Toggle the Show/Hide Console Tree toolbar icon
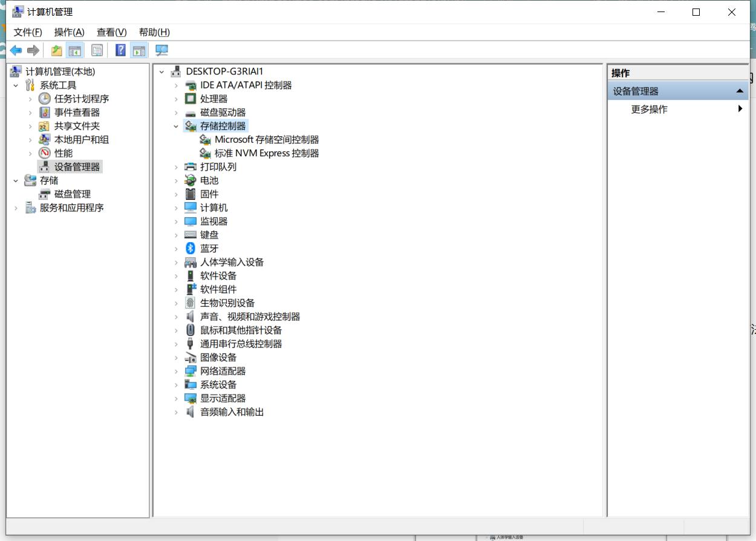Screen dimensions: 756x541 (74, 50)
